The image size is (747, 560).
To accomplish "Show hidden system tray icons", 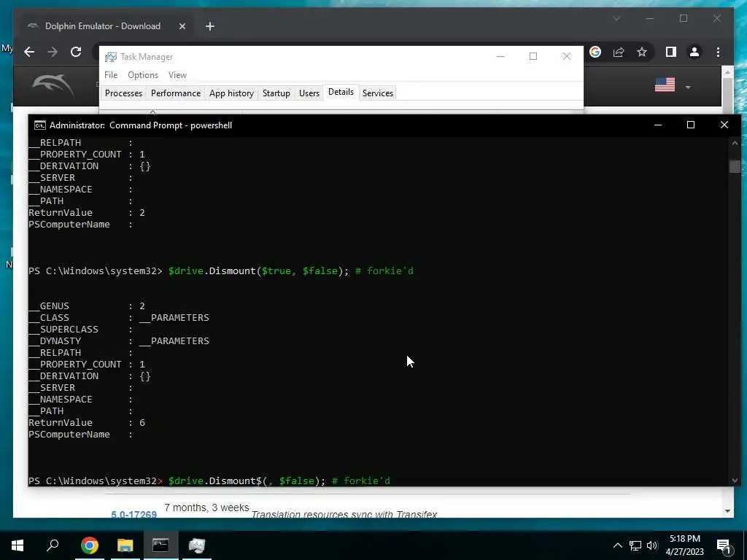I will tap(617, 545).
